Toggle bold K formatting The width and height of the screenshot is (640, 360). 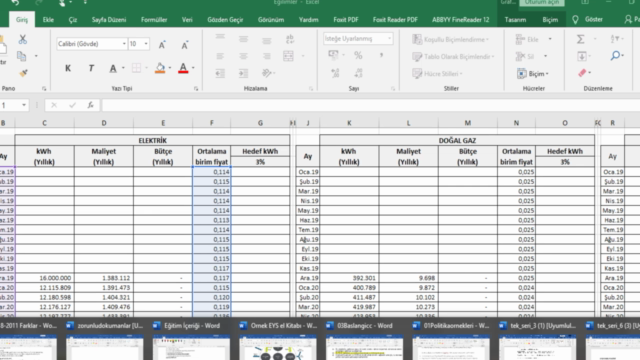(x=68, y=68)
